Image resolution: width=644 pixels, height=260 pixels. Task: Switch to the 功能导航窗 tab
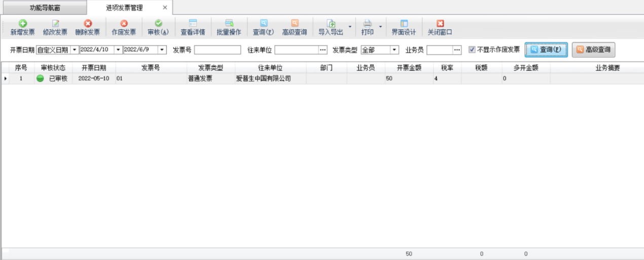[44, 8]
